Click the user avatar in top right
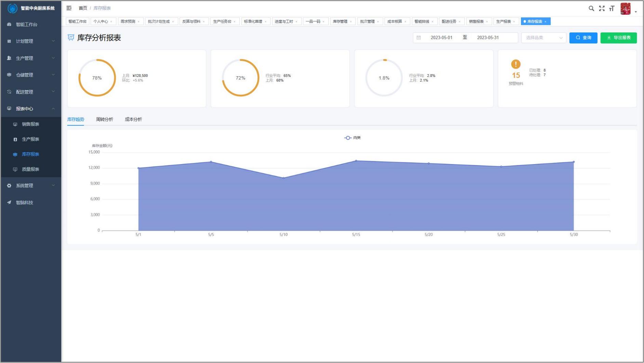The image size is (644, 363). (626, 9)
